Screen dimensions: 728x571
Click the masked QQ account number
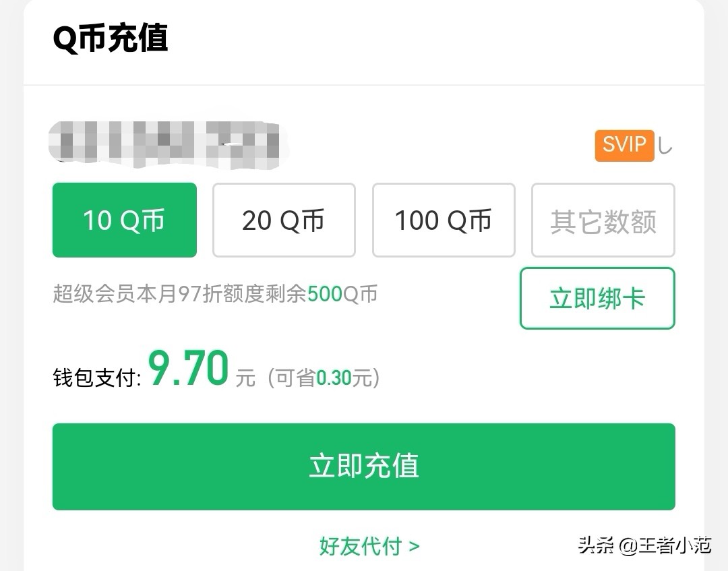coord(169,144)
